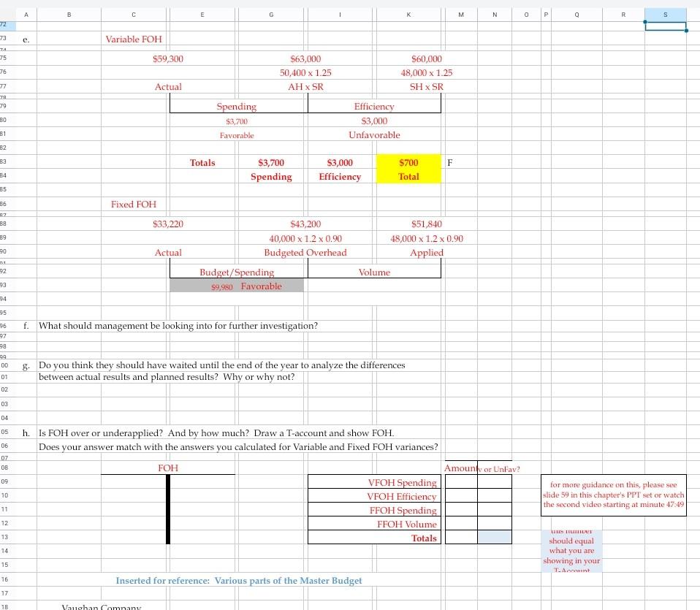Viewport: 700px width, 610px height.
Task: Select the "Budget/Spending" header cell
Action: pos(237,272)
